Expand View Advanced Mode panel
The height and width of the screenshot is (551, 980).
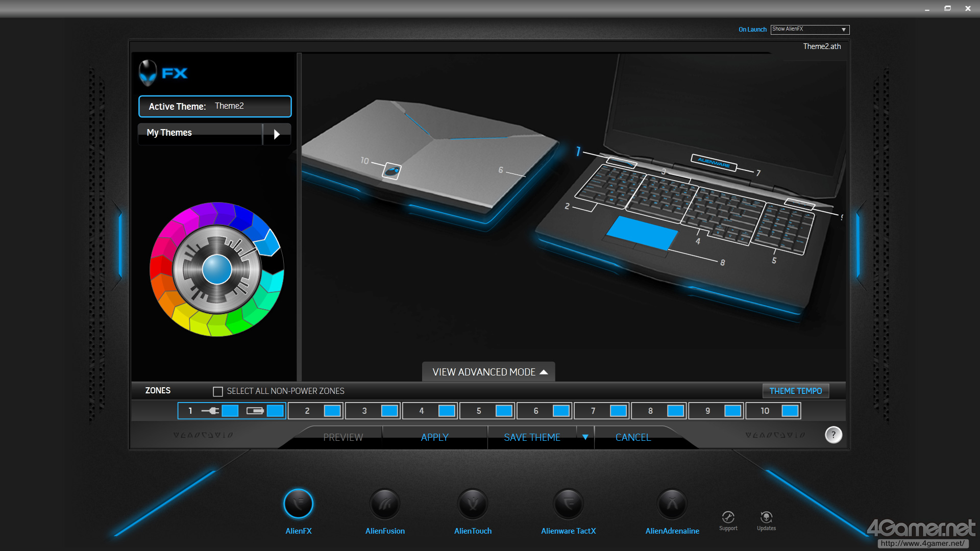pyautogui.click(x=488, y=372)
